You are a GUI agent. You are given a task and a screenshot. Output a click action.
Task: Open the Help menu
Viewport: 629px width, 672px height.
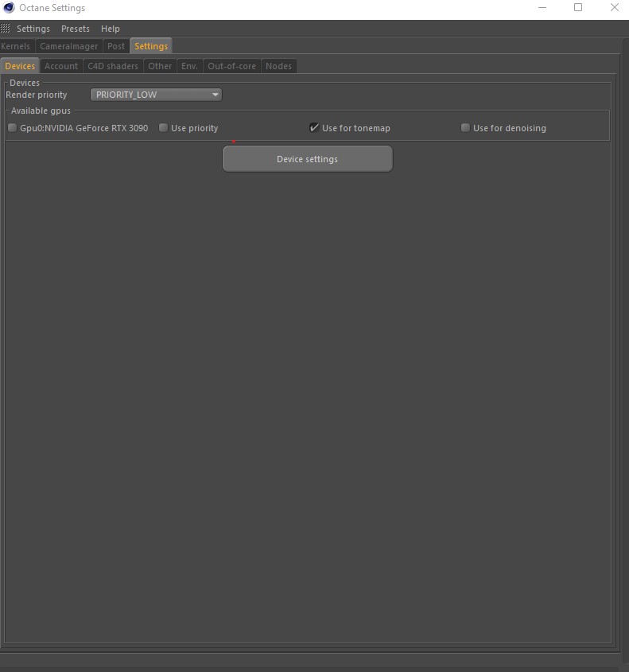coord(110,29)
